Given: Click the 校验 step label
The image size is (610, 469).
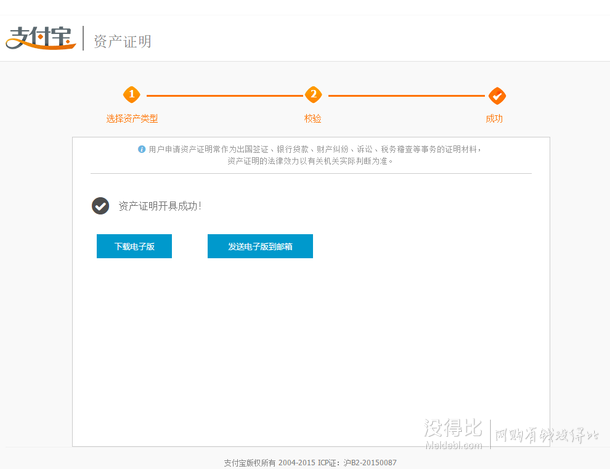Looking at the screenshot, I should [x=313, y=119].
